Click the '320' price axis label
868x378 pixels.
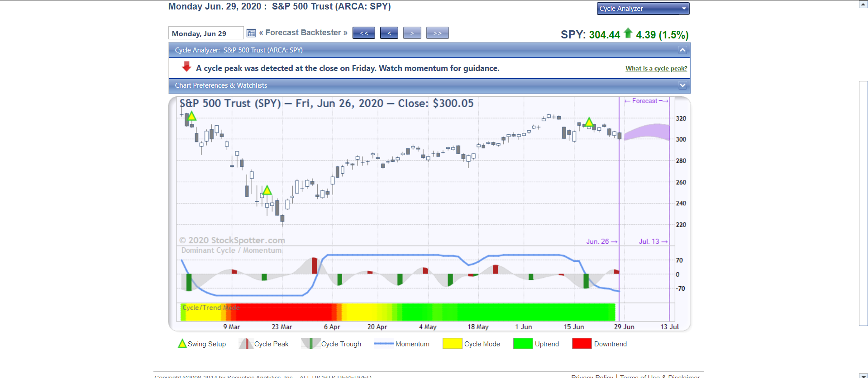(681, 118)
